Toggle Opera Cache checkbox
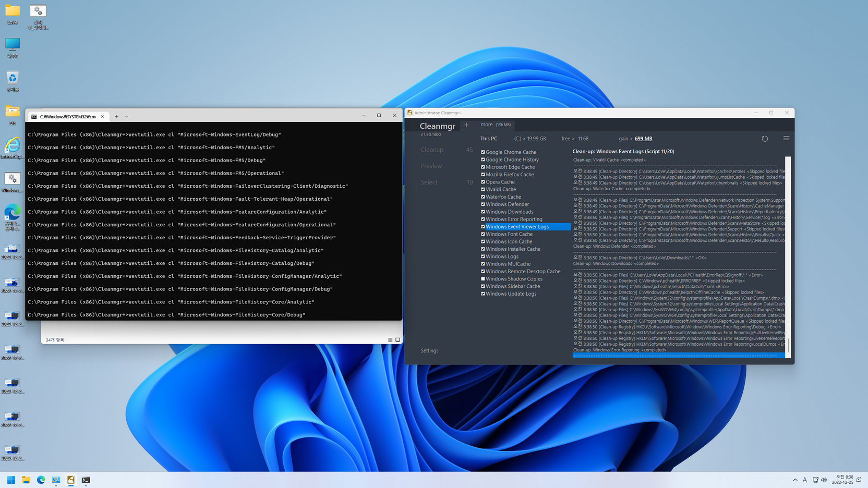Image resolution: width=868 pixels, height=488 pixels. (483, 182)
